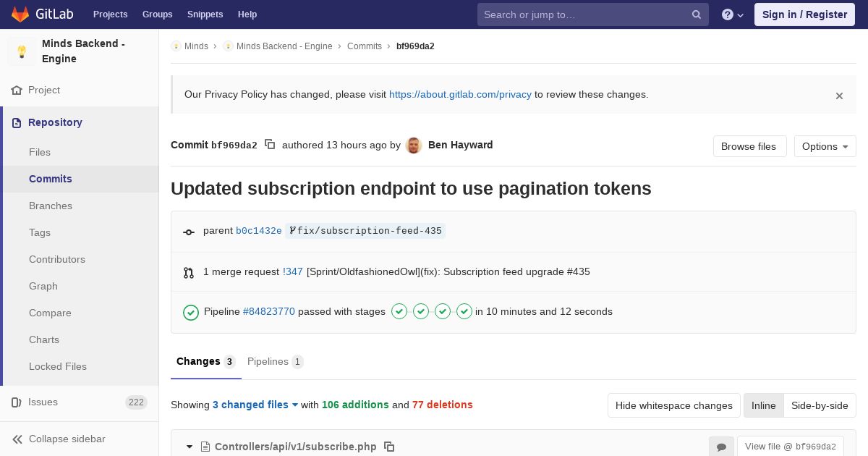
Task: Click the search magnifier icon
Action: coord(697,14)
